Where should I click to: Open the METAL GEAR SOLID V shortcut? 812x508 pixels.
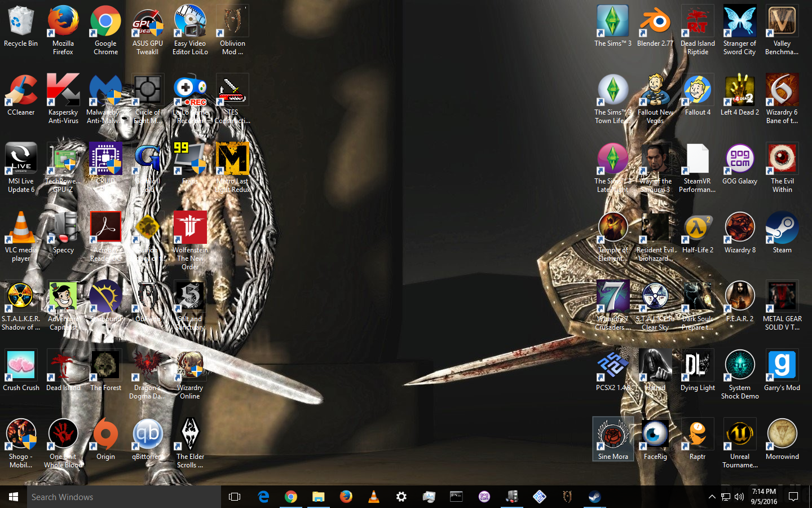coord(782,306)
